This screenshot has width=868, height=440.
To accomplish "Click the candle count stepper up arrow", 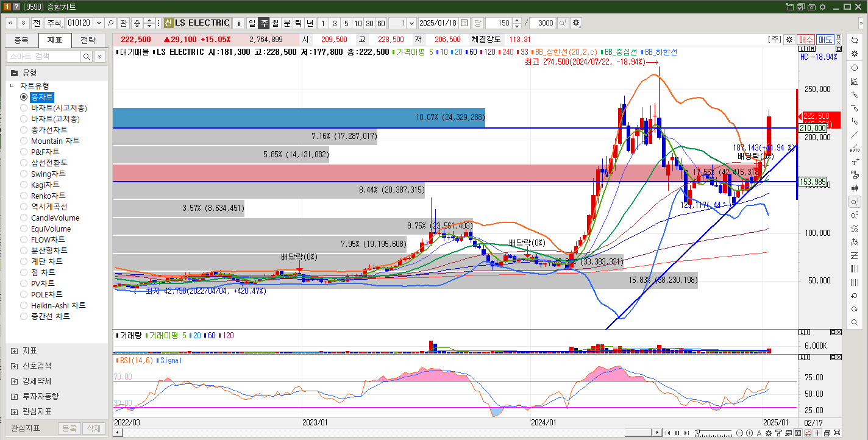I will 517,20.
